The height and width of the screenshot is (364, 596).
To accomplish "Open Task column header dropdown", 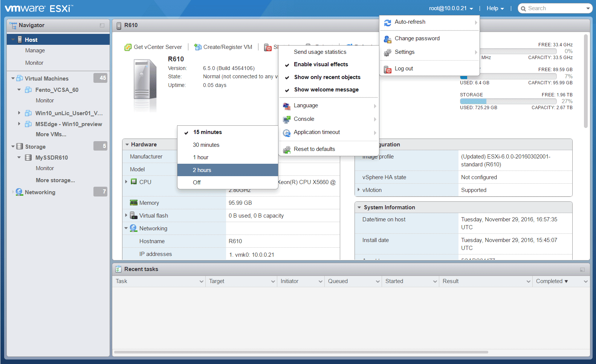I will (201, 282).
